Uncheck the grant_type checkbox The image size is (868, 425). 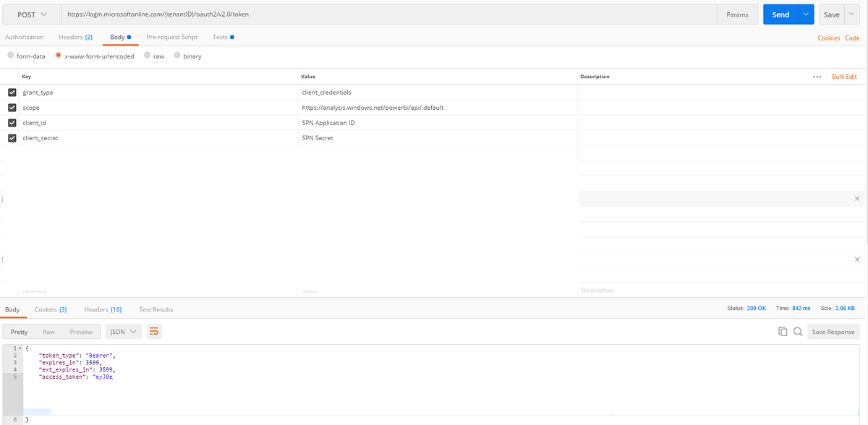click(11, 92)
